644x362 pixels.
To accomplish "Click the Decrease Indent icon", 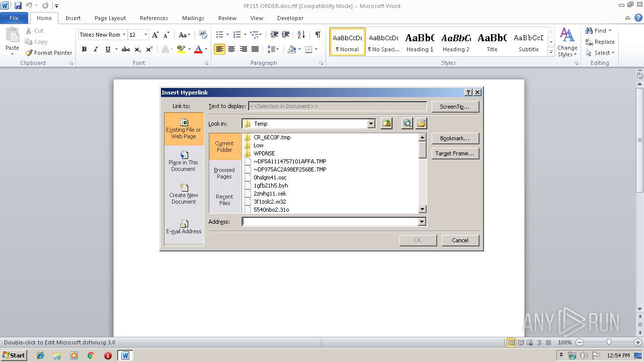I will coord(274,35).
